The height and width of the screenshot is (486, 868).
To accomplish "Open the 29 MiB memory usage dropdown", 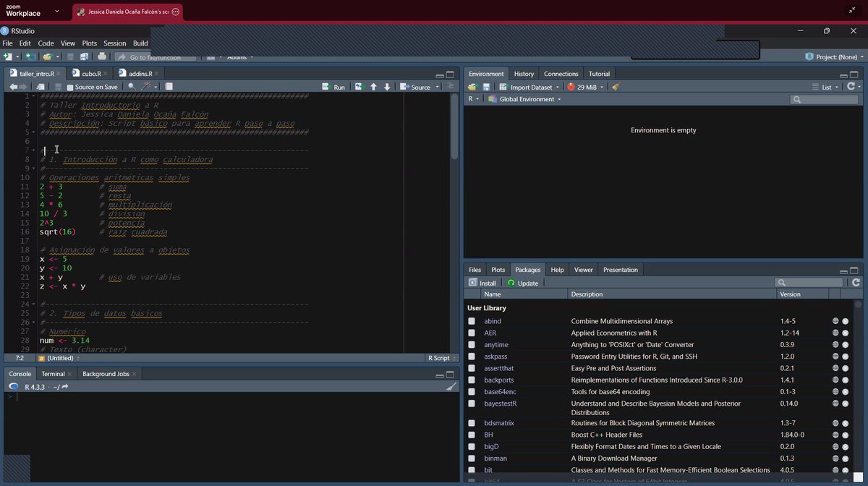I will coord(585,87).
